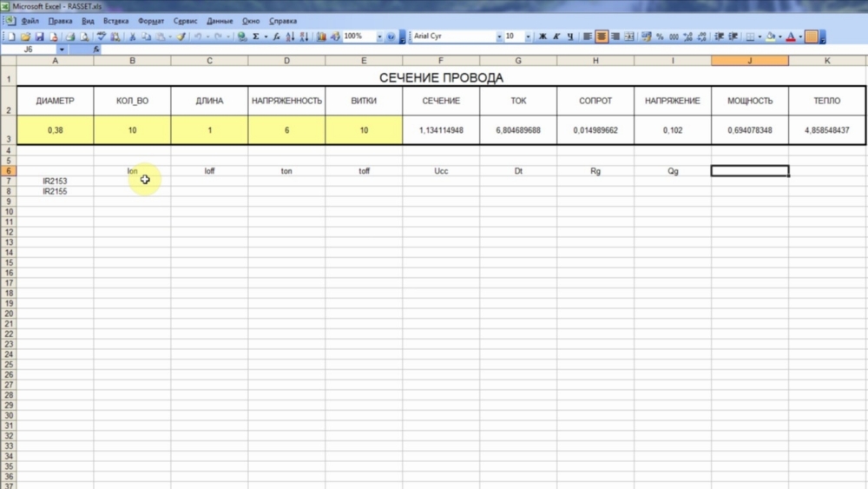The height and width of the screenshot is (489, 868).
Task: Undo the last action
Action: pyautogui.click(x=198, y=36)
